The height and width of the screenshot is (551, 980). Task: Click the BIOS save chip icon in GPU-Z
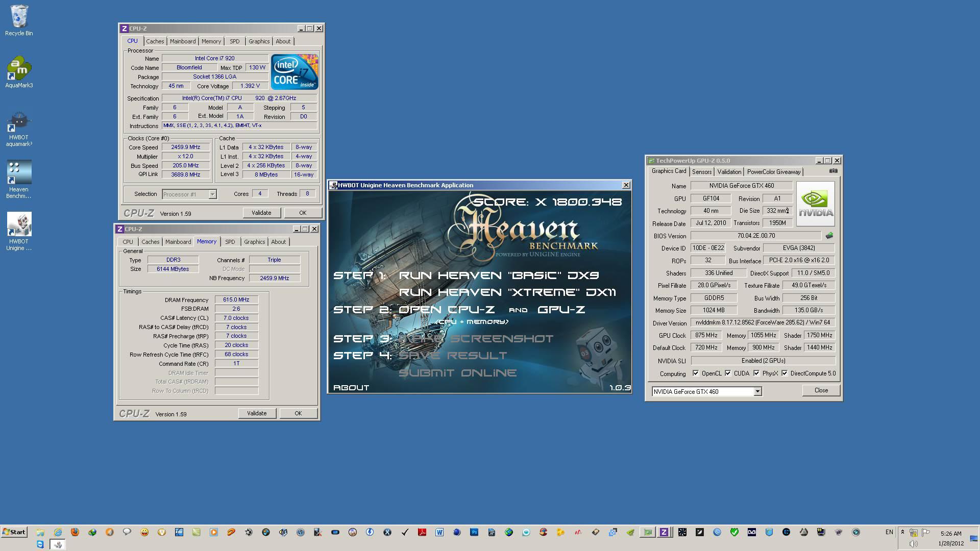pyautogui.click(x=829, y=236)
